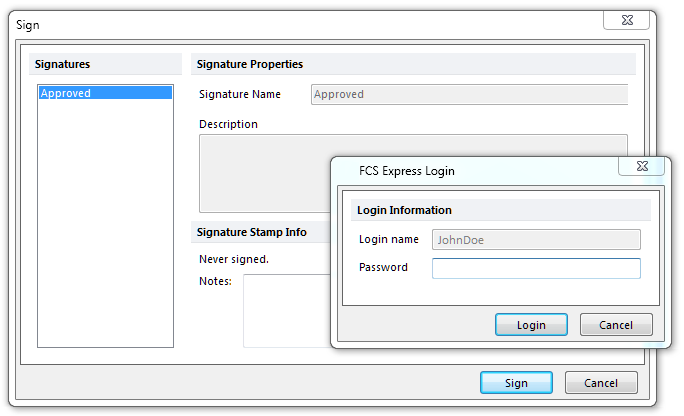
Task: Click the "Never signed." status text
Action: click(234, 259)
